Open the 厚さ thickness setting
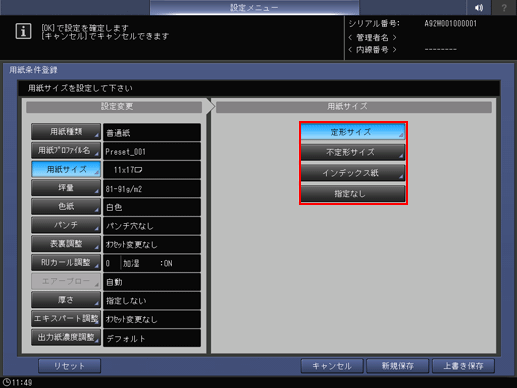 pos(66,300)
